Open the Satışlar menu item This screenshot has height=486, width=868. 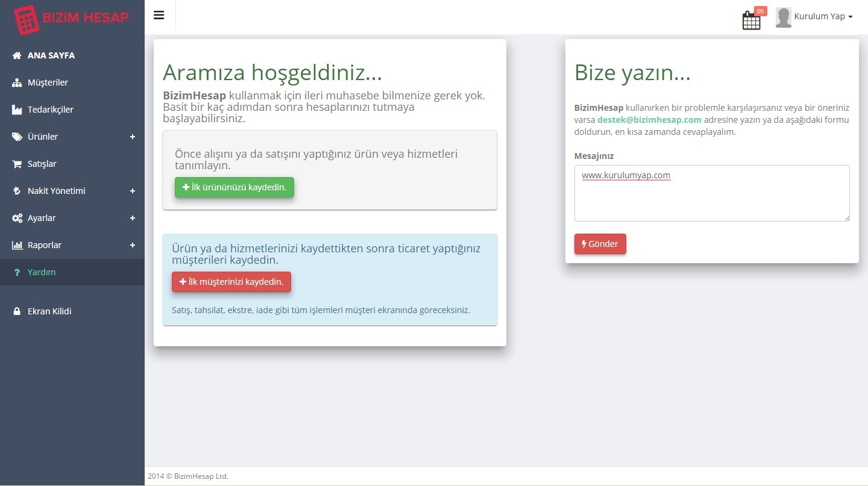pyautogui.click(x=72, y=164)
